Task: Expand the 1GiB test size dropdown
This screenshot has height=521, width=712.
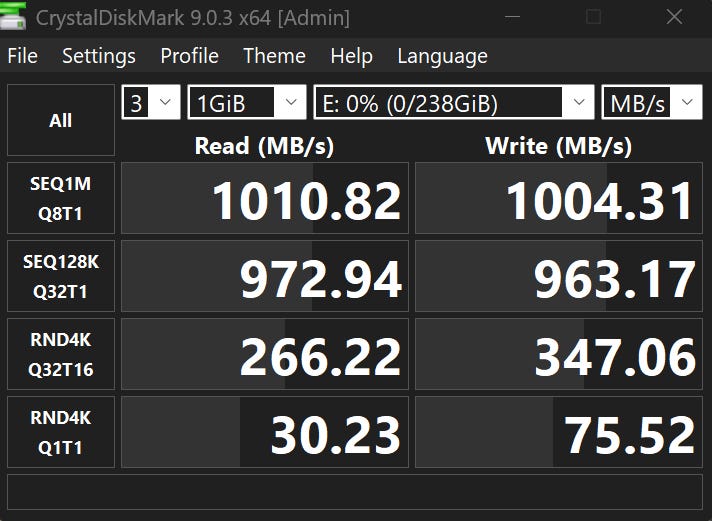Action: 247,102
